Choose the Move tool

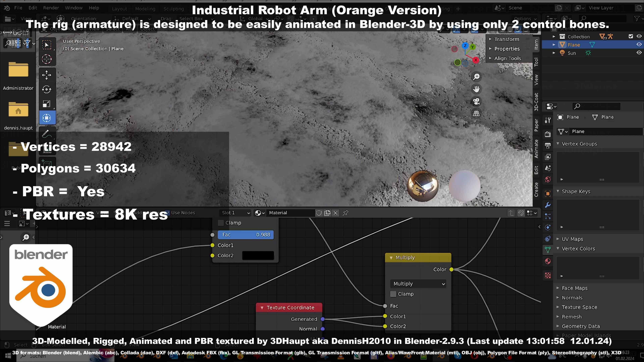pos(47,75)
